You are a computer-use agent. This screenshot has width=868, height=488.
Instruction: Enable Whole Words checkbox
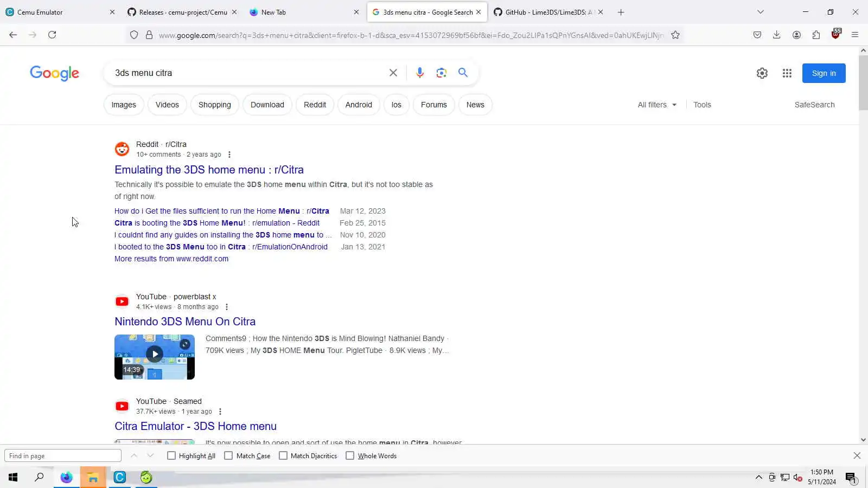pyautogui.click(x=350, y=456)
